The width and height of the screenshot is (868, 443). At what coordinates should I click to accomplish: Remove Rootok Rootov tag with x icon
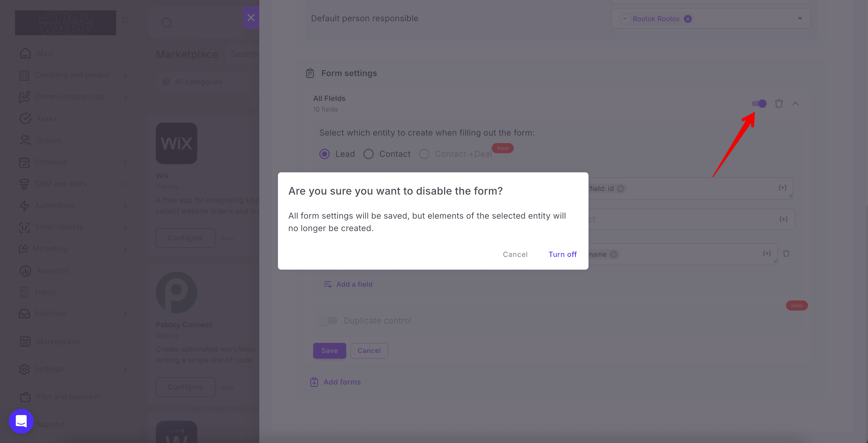click(688, 19)
